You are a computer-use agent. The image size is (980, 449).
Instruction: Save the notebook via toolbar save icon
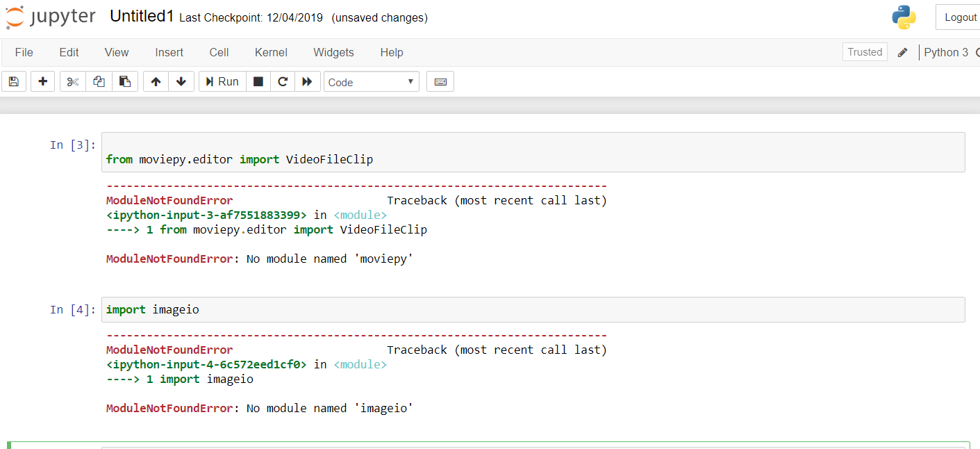pyautogui.click(x=13, y=81)
